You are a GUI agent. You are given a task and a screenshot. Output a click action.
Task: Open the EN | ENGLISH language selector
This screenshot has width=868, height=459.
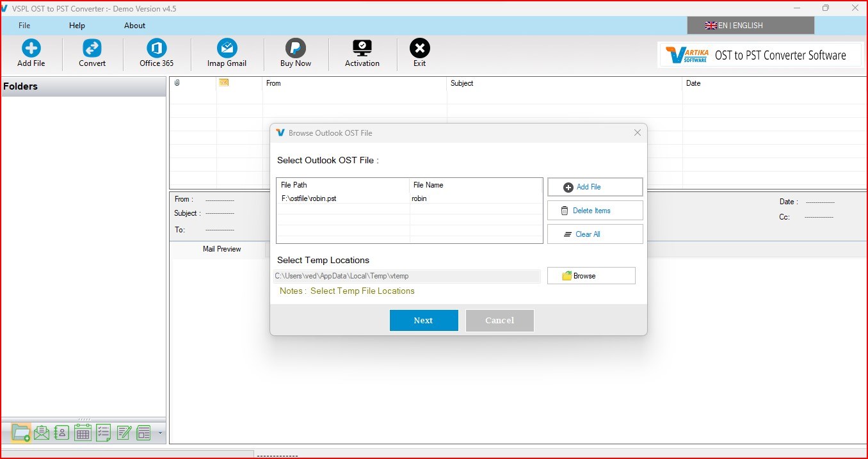tap(750, 26)
